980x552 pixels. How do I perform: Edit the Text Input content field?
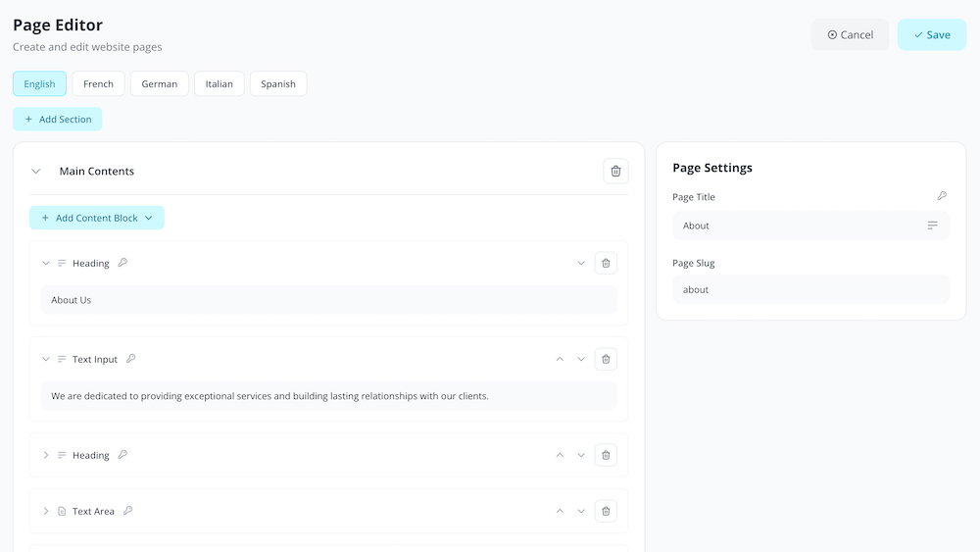tap(328, 396)
